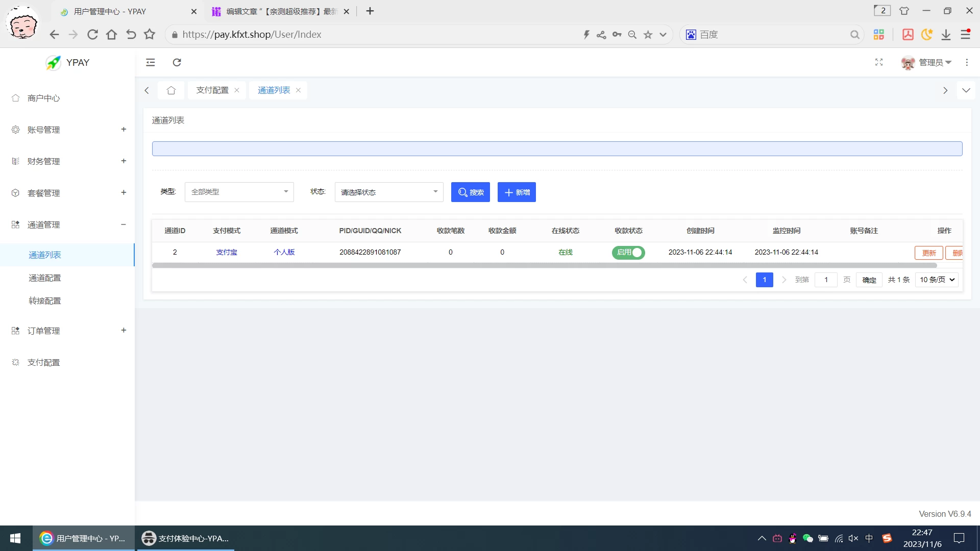Open the tab options dropdown chevron
Screen dimensions: 980x551
tap(966, 90)
